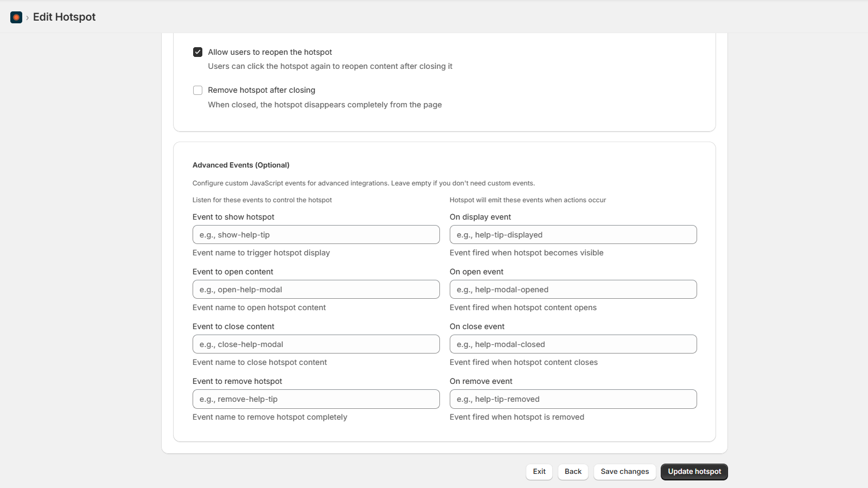
Task: Click the 'Event to remove hotspot' input field
Action: coord(316,399)
